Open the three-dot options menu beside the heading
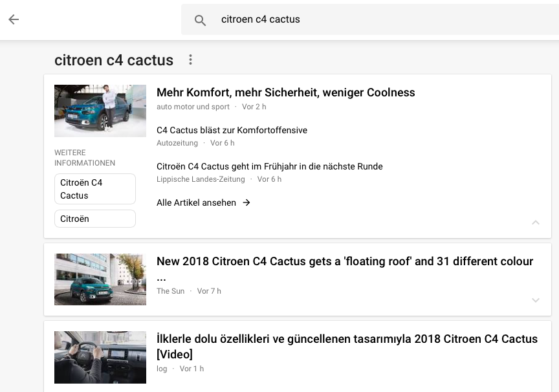 (191, 60)
